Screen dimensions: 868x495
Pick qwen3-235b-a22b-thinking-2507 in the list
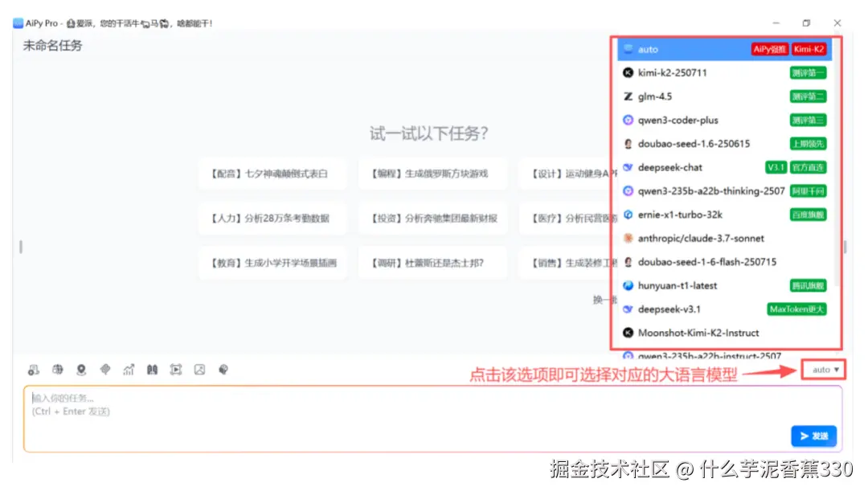coord(725,191)
